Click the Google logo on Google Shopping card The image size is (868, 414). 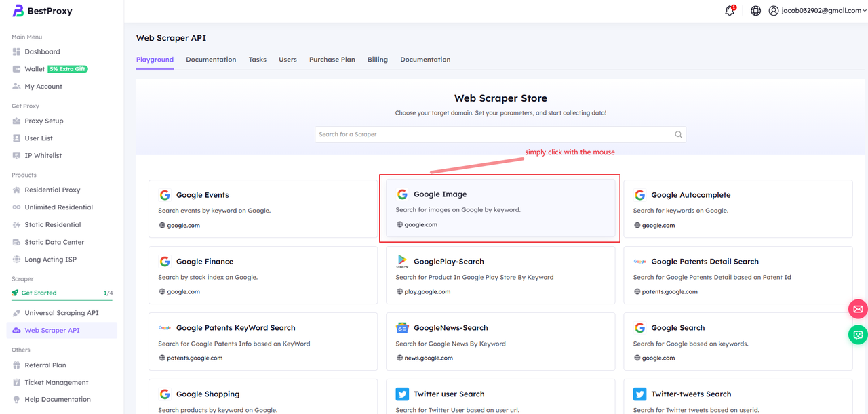coord(165,394)
